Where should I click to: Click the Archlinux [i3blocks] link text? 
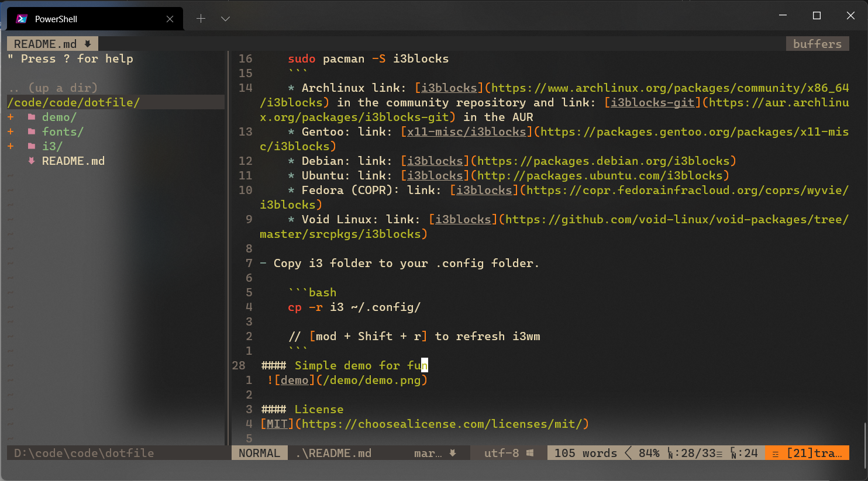pyautogui.click(x=449, y=88)
